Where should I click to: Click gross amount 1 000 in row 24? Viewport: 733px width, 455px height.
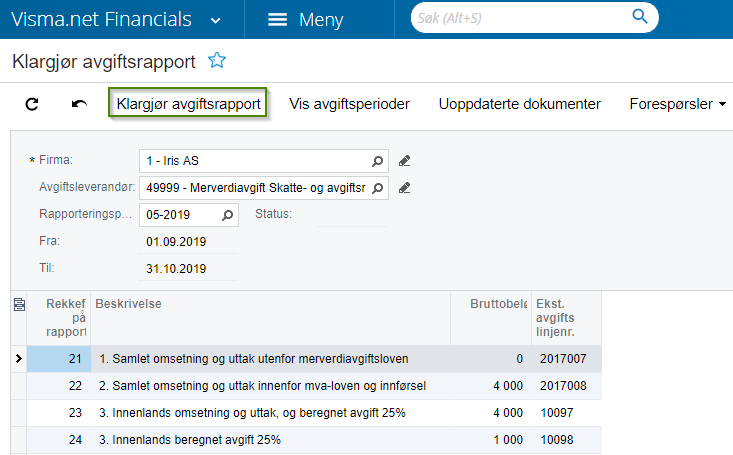point(508,440)
